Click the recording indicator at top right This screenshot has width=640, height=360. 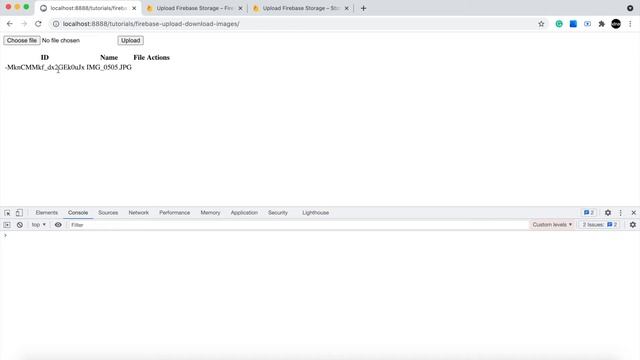point(630,8)
